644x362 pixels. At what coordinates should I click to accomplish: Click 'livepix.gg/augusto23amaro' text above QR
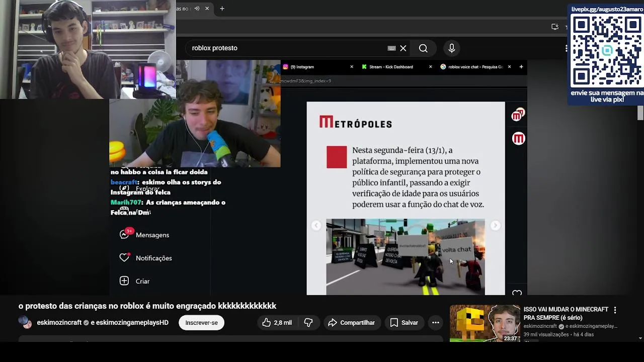(606, 9)
